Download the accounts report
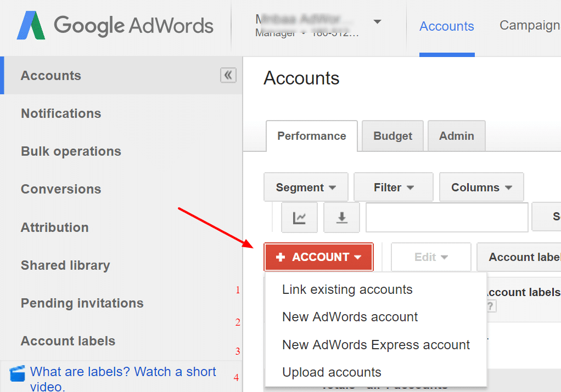 341,217
